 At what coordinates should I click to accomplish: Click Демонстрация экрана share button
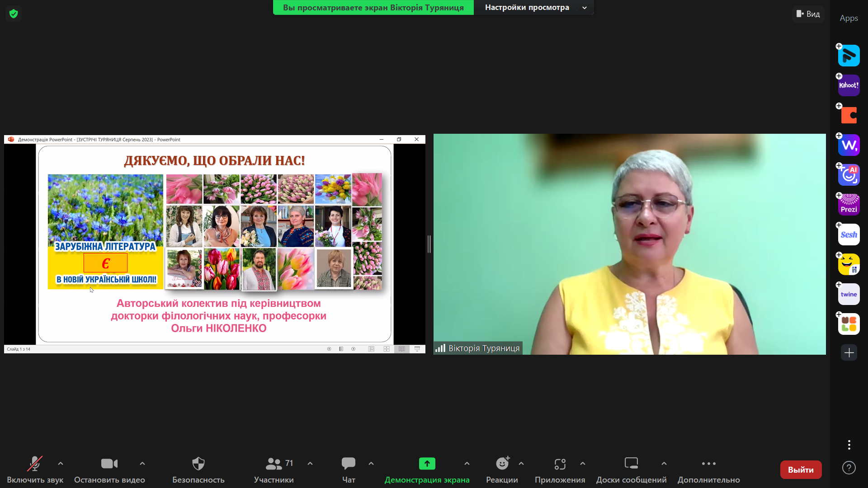427,469
